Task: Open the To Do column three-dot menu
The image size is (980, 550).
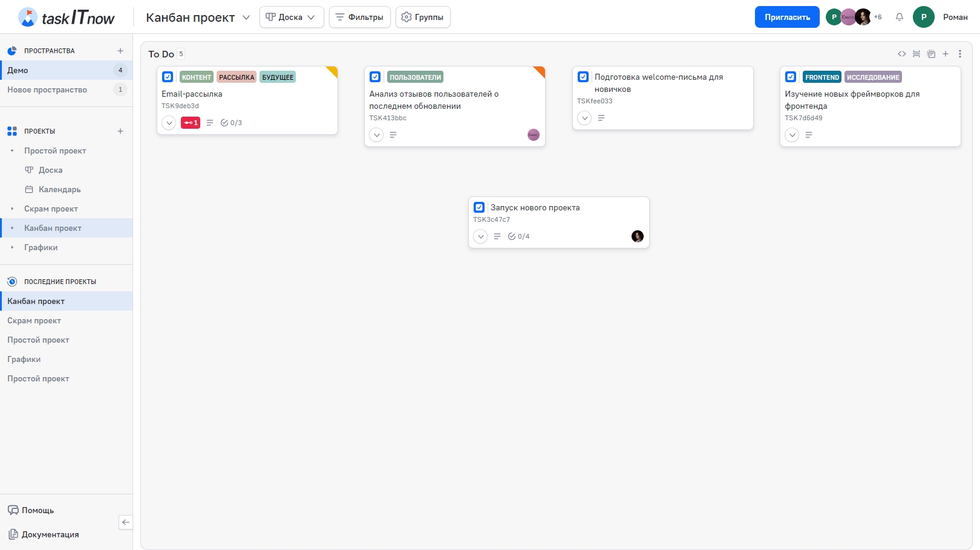Action: tap(960, 54)
